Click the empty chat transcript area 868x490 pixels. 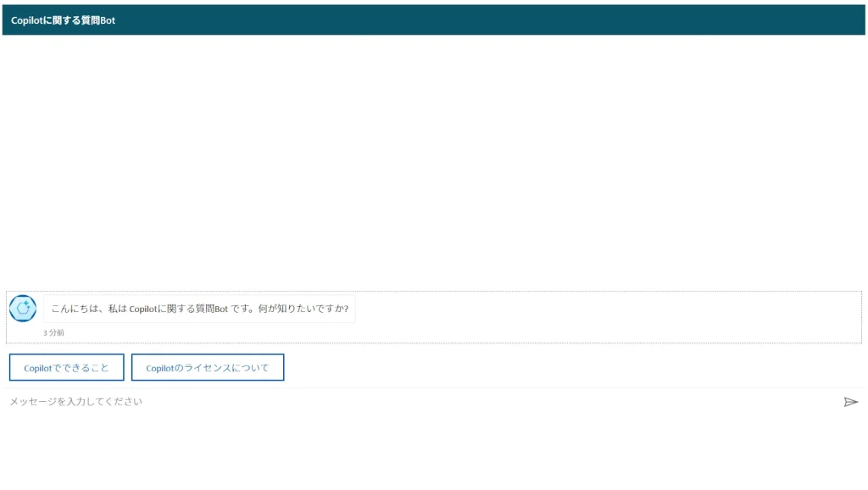click(x=434, y=161)
